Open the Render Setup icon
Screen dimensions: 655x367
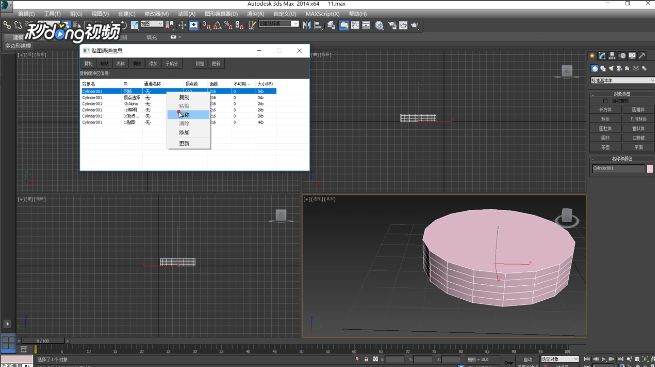point(392,25)
